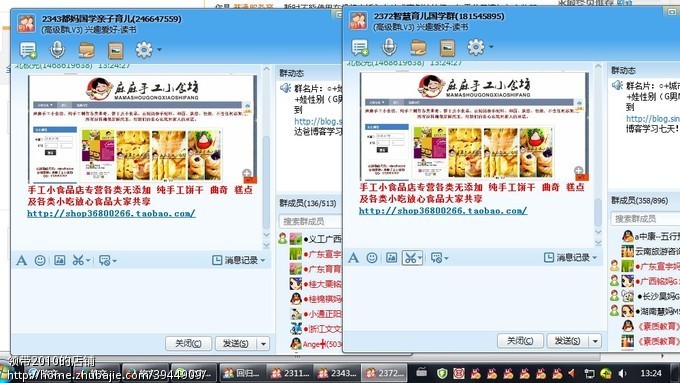Click 关闭(C) button in 2343 window
Screen dimensions: 680x383
coord(188,344)
